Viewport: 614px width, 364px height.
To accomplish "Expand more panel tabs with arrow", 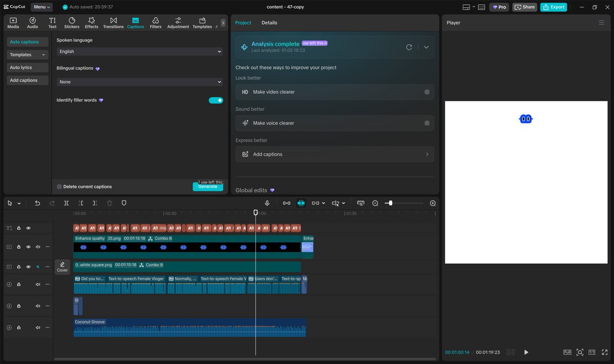I will (223, 23).
